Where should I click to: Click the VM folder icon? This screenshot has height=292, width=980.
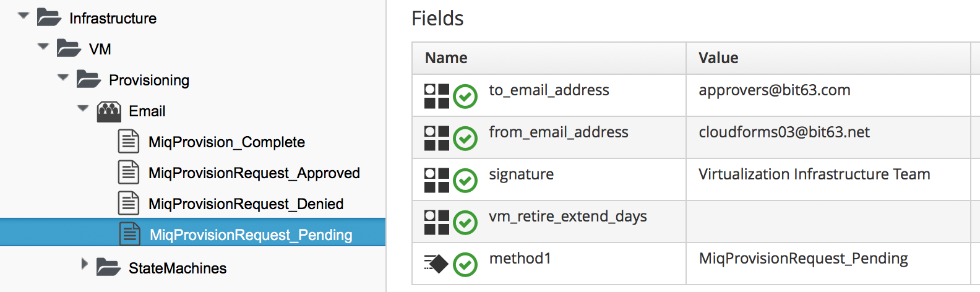pos(69,48)
